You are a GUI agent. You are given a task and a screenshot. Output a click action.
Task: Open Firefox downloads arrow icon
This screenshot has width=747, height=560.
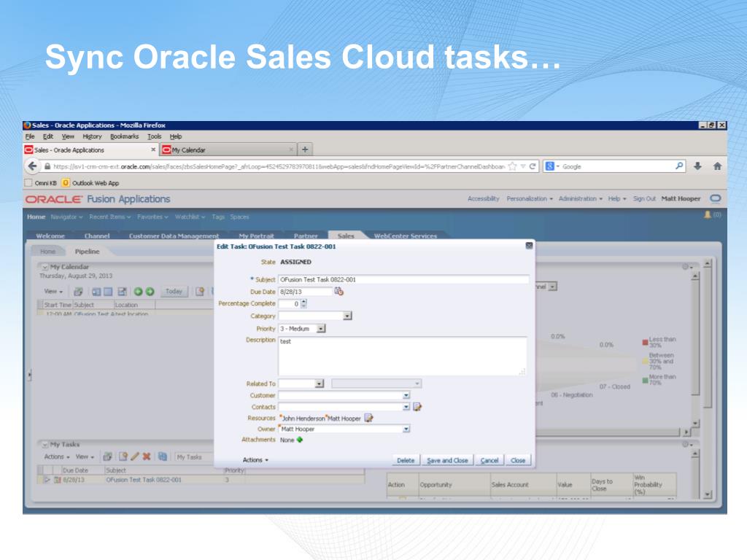click(697, 166)
